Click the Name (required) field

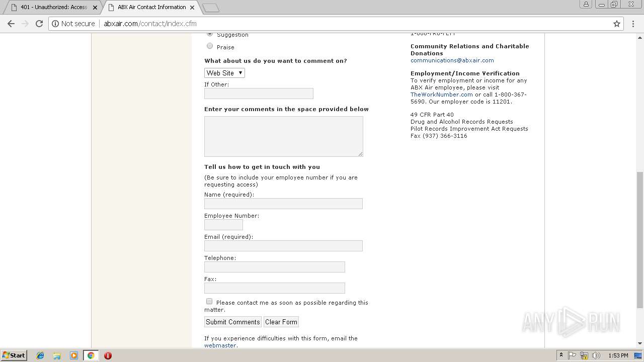(x=283, y=204)
